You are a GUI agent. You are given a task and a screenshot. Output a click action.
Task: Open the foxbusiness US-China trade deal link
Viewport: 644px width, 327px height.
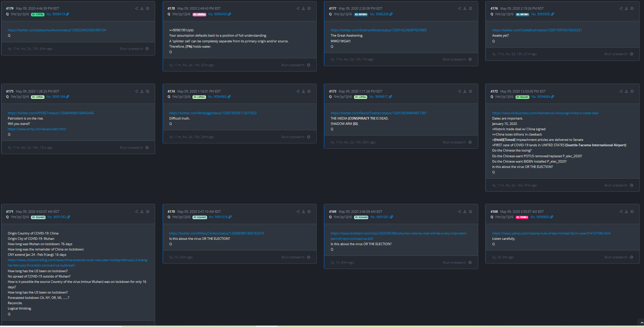pyautogui.click(x=545, y=113)
